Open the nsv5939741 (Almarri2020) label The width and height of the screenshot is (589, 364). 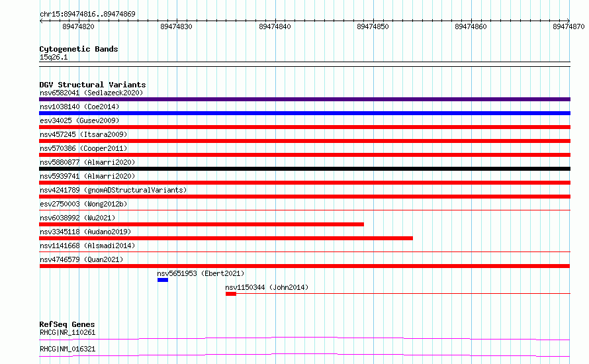pos(87,176)
